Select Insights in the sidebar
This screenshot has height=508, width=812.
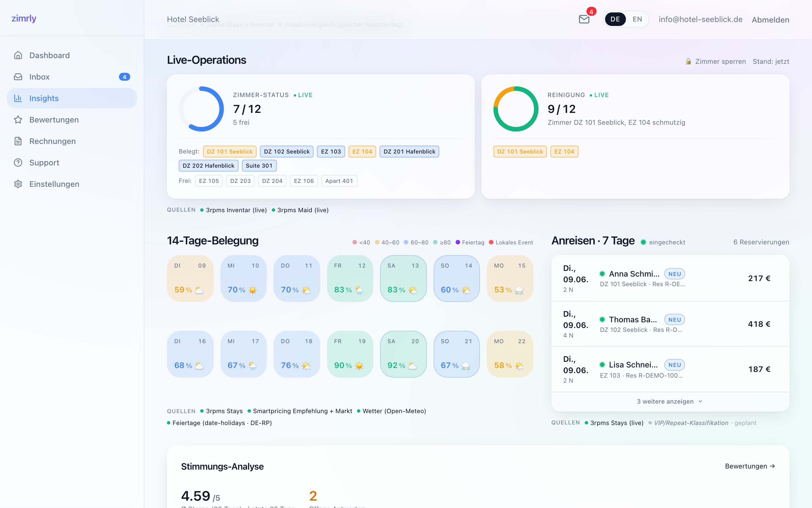tap(72, 98)
